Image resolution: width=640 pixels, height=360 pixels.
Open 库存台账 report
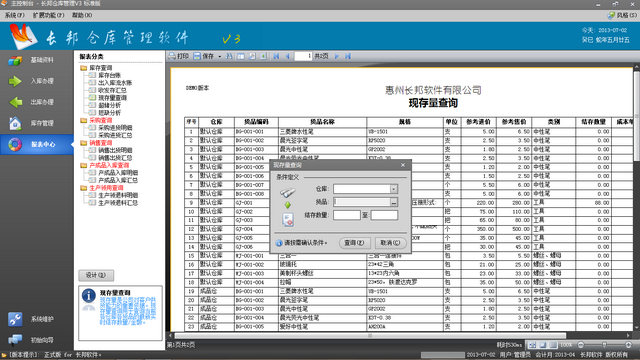coord(109,75)
